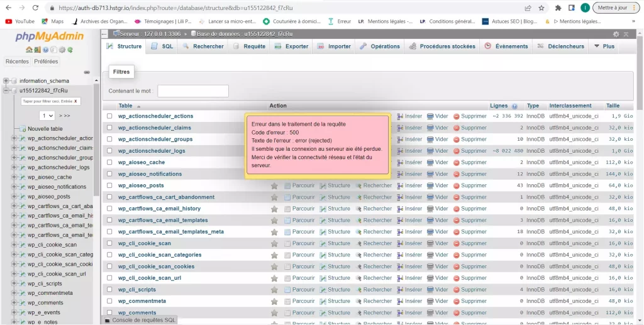Click Supprimer for wp_aioseo_posts
Screen dimensions: 644x325
point(470,185)
